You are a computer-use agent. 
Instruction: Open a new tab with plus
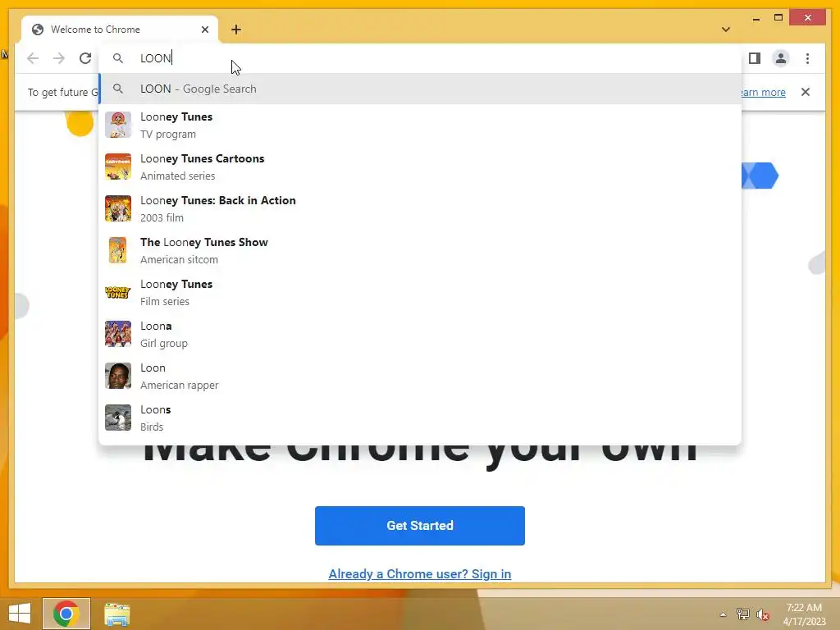236,30
